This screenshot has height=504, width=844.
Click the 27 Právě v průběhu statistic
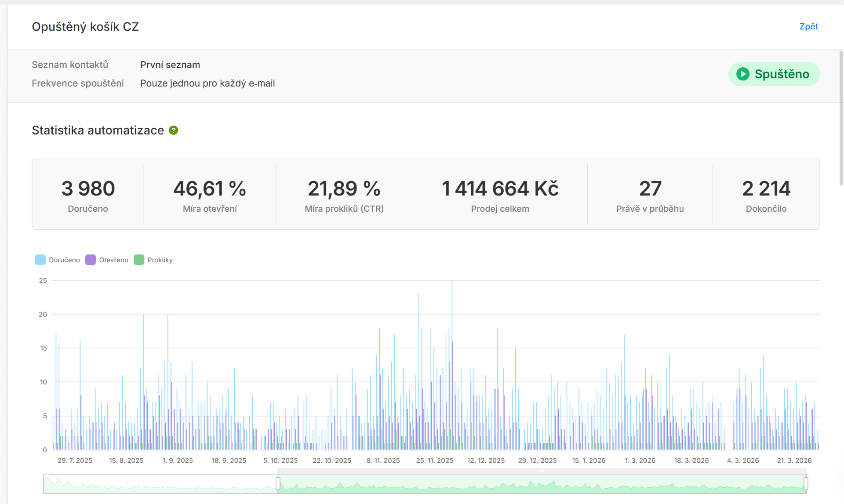[650, 196]
